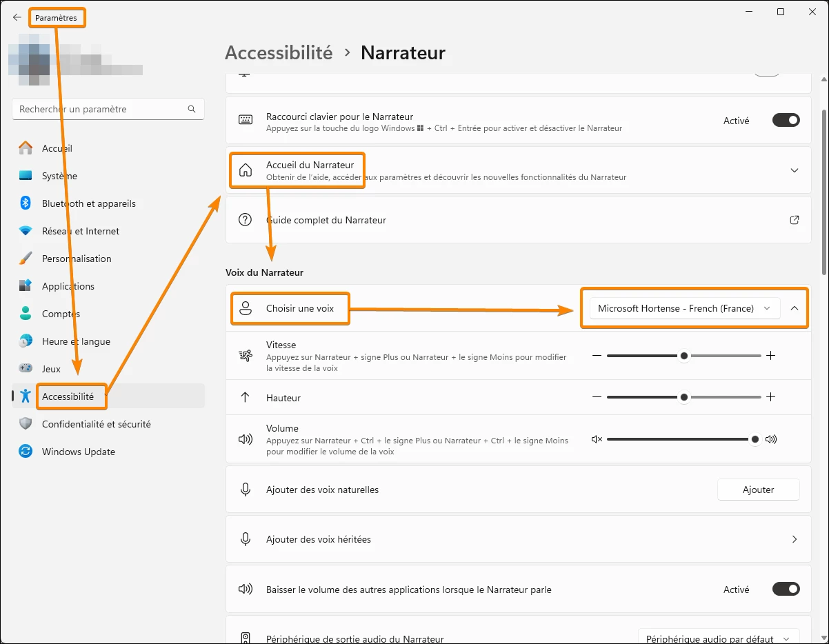The image size is (829, 644).
Task: Disable lowering other applications' volume toggle
Action: 786,590
